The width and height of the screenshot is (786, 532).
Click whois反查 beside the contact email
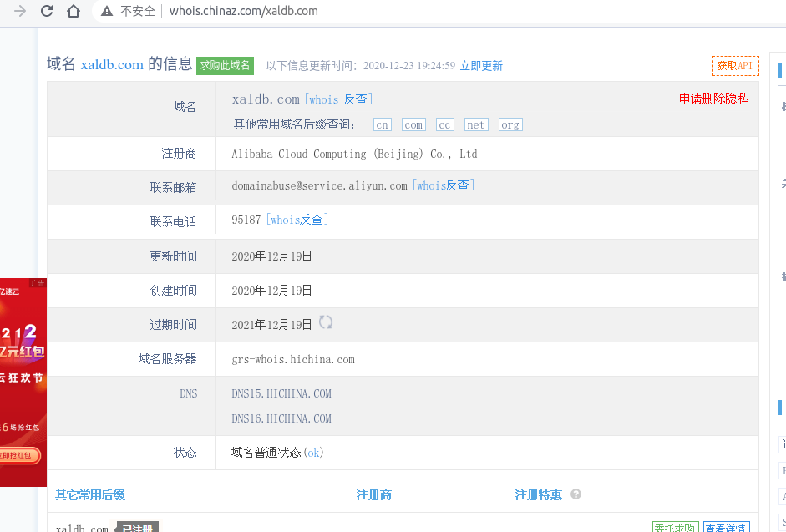[444, 185]
